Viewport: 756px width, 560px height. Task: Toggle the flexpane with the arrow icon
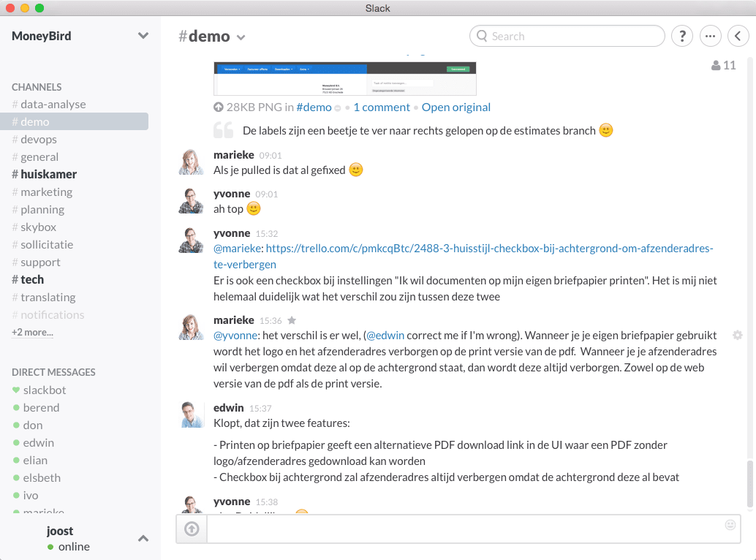[738, 36]
